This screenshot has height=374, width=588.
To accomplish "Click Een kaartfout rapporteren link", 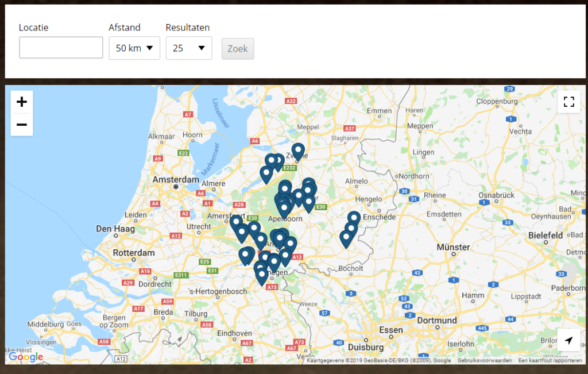I will click(x=550, y=360).
